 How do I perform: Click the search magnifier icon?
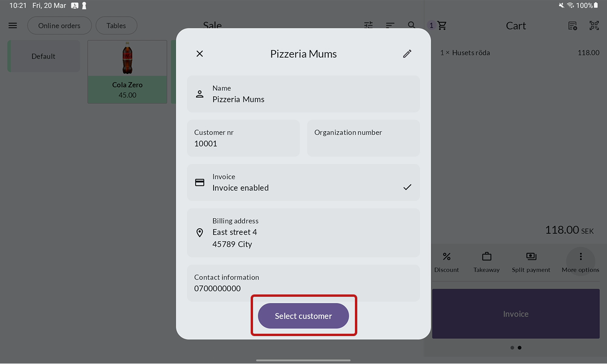click(x=412, y=26)
